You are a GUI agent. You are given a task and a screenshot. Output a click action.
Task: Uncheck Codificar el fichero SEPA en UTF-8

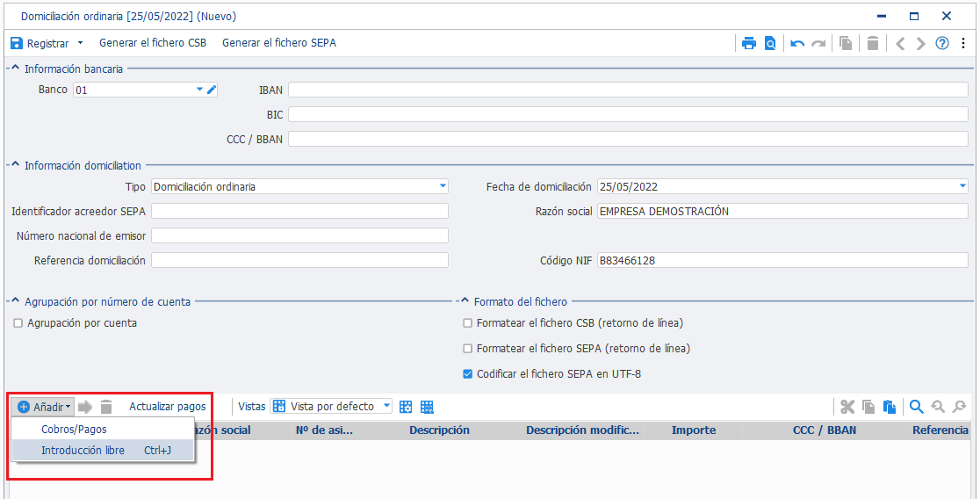point(467,374)
